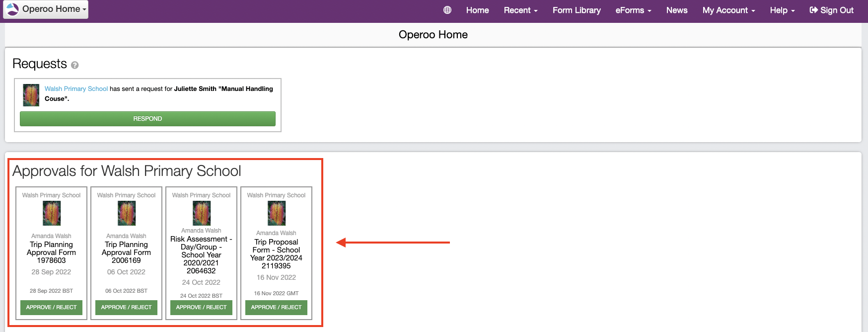Click the globe language icon
Viewport: 868px width, 332px height.
click(447, 10)
